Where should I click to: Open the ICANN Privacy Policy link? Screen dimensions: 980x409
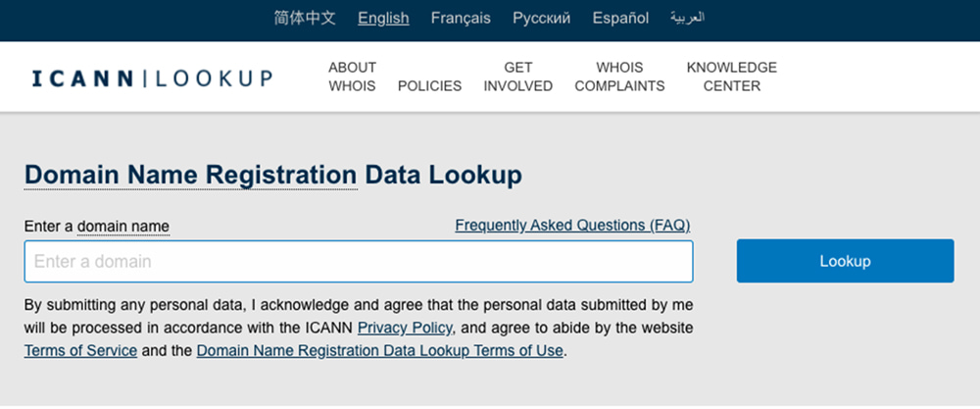coord(405,328)
